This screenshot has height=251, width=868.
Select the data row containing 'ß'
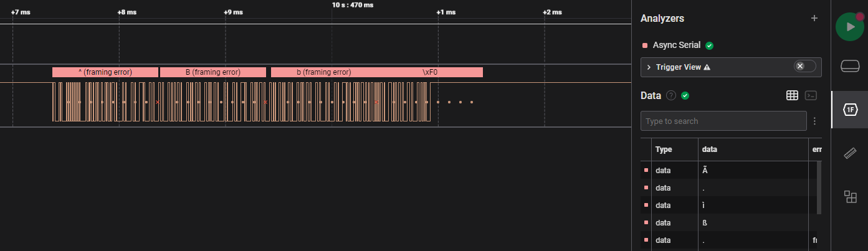tap(729, 222)
